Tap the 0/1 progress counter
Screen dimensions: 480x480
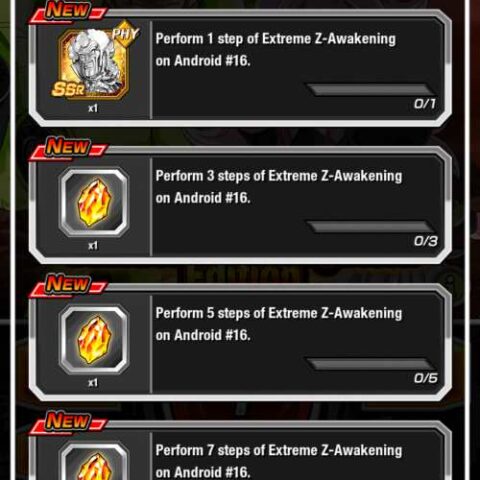(x=425, y=104)
